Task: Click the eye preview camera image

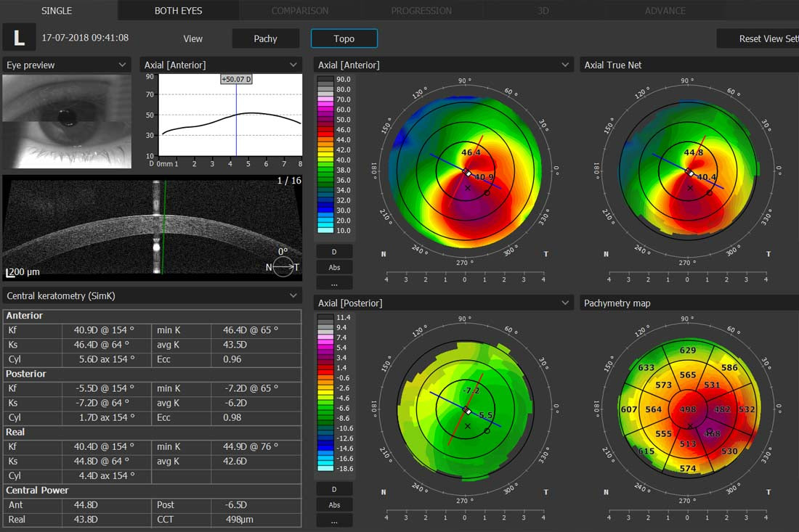Action: point(67,120)
